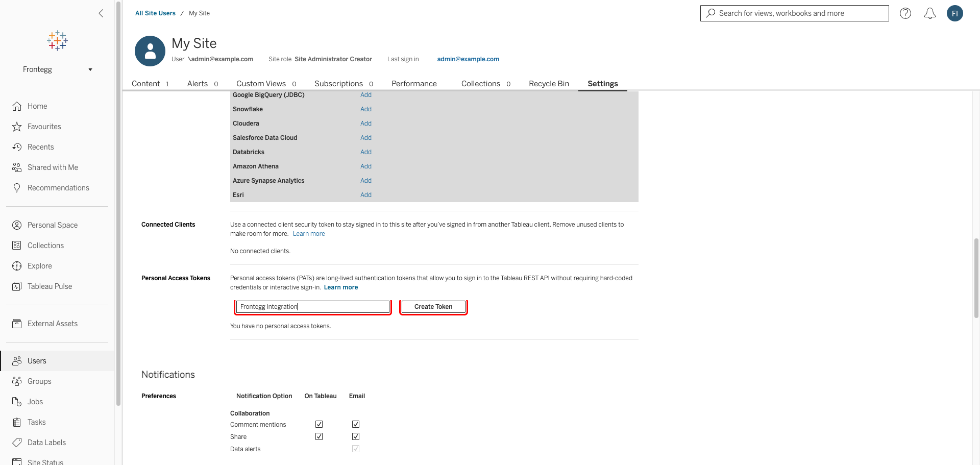This screenshot has height=465, width=980.
Task: Toggle Comment mentions Email checkbox
Action: [x=356, y=424]
